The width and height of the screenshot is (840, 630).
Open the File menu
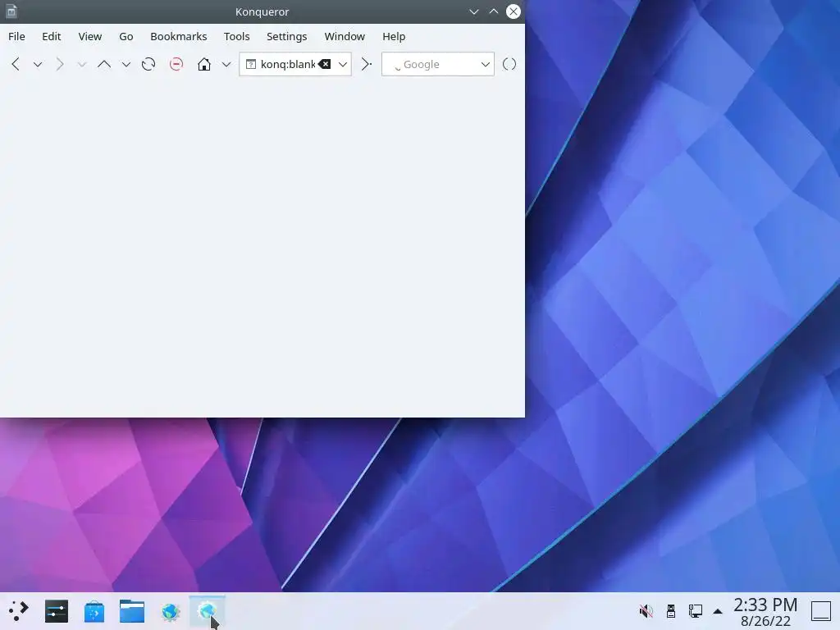[16, 36]
